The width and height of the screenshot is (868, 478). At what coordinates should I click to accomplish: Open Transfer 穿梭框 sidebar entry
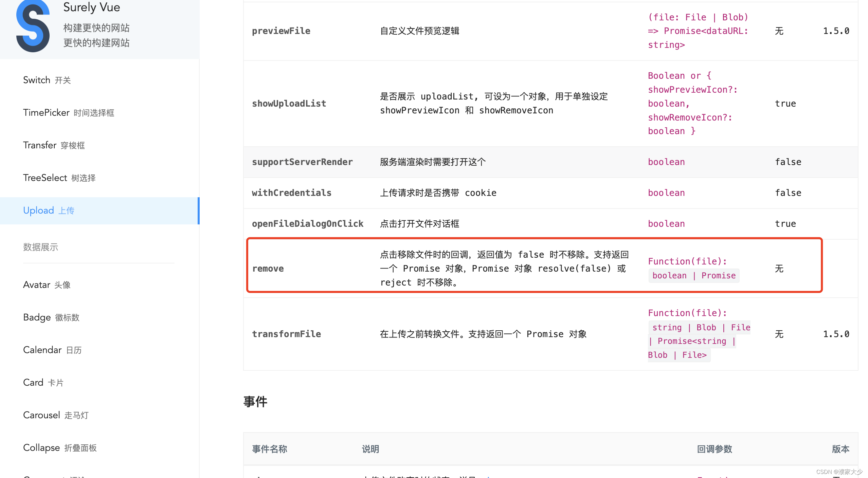(x=54, y=145)
